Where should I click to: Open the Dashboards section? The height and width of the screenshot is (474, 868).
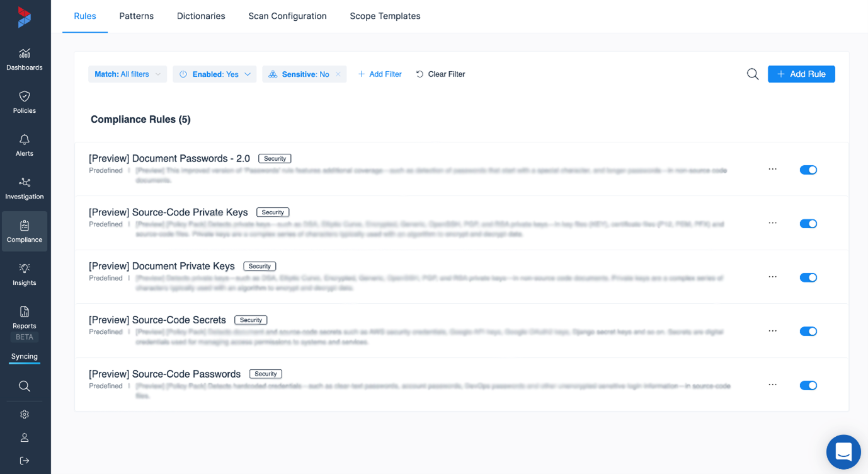point(24,60)
